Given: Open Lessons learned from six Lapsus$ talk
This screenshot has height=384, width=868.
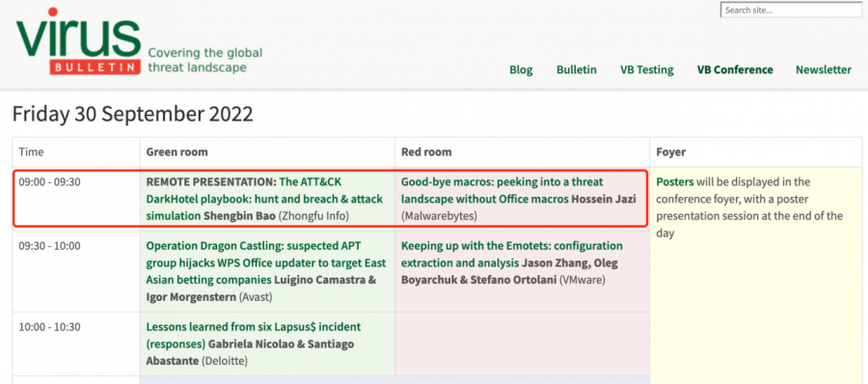Looking at the screenshot, I should click(x=253, y=335).
